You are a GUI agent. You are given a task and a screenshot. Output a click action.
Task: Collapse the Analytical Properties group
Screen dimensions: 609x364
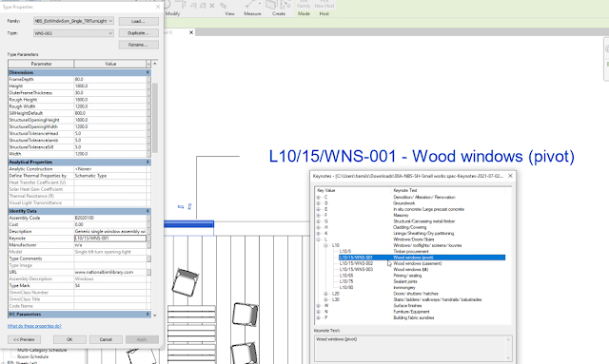tap(147, 163)
